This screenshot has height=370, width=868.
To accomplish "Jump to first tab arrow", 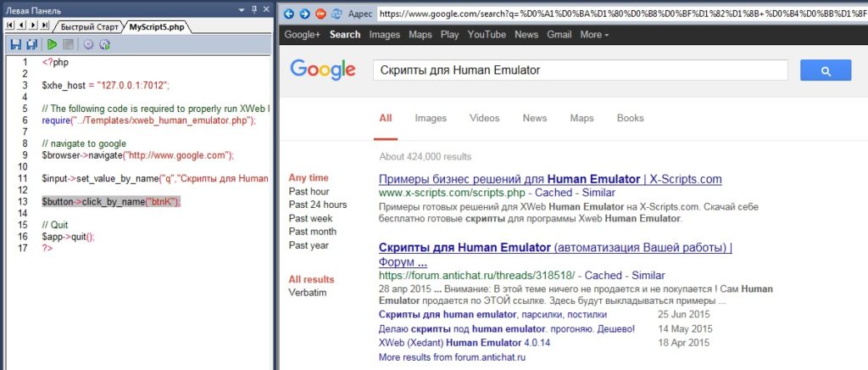I will click(10, 25).
